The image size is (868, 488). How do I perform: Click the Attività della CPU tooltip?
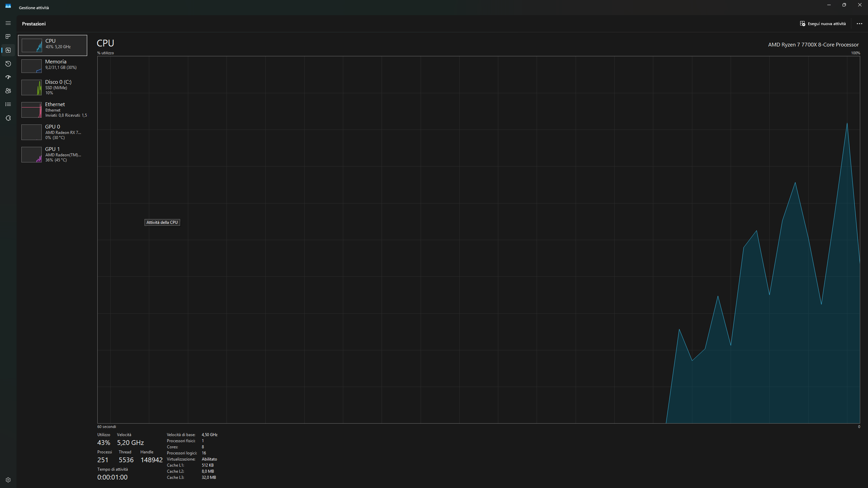pyautogui.click(x=162, y=222)
